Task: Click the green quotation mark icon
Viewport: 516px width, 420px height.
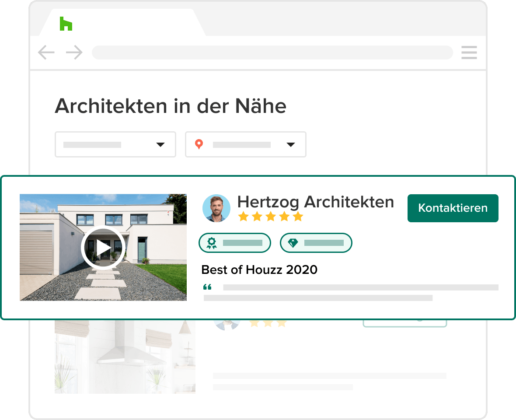Action: pyautogui.click(x=207, y=287)
